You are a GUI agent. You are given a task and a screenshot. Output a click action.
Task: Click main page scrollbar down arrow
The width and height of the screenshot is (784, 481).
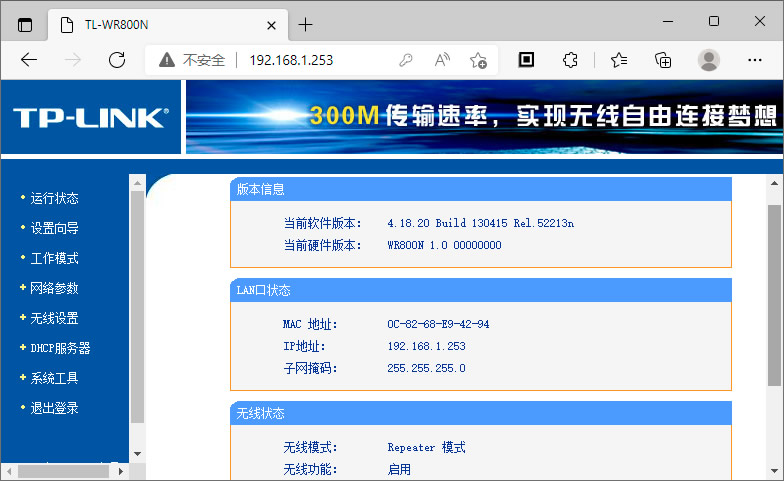click(x=774, y=471)
